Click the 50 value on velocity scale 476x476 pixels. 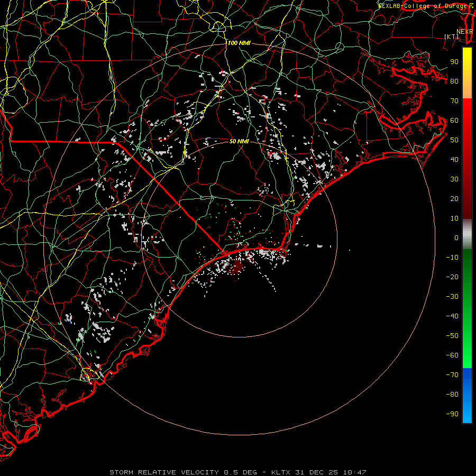[x=454, y=140]
